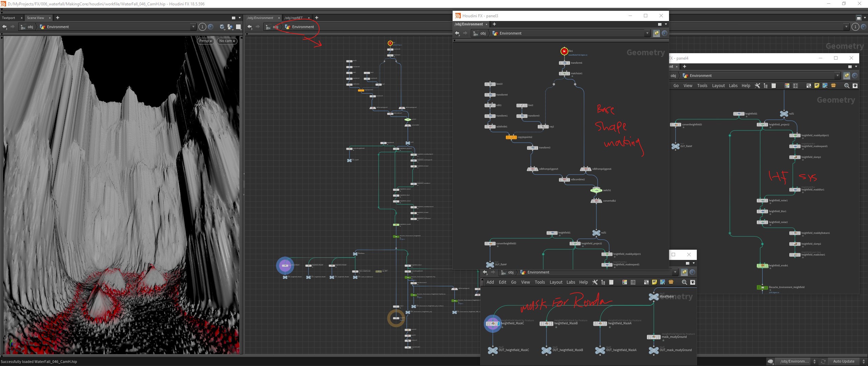Expand the Scene View path dropdown arrow
Image resolution: width=868 pixels, height=366 pixels.
(193, 27)
